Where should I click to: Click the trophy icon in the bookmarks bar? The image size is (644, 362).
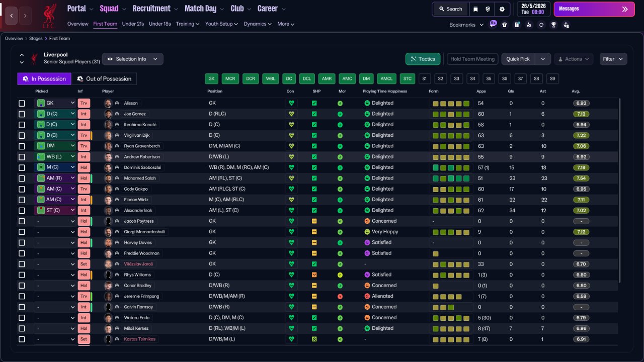[553, 25]
